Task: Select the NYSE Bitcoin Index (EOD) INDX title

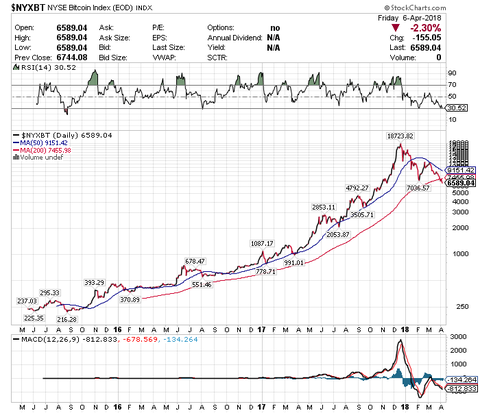Action: [100, 8]
